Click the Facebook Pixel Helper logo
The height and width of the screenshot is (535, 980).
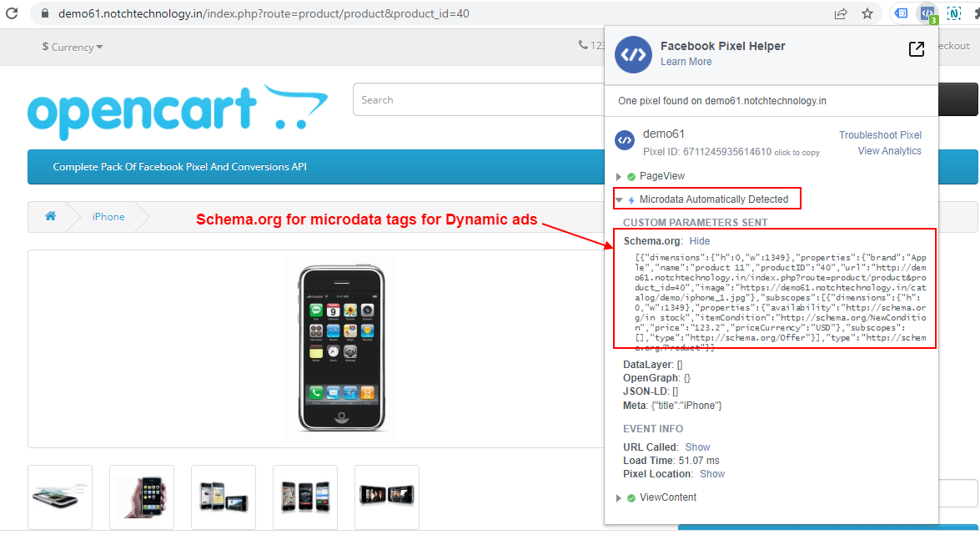633,54
